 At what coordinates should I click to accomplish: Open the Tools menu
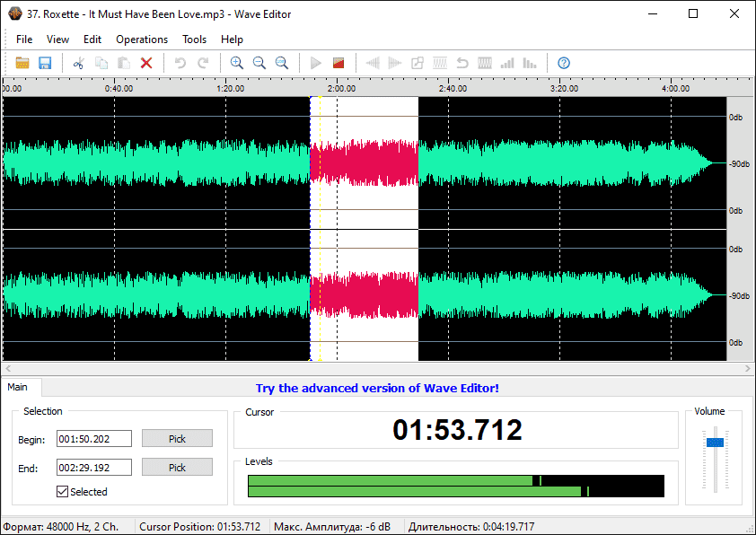194,39
